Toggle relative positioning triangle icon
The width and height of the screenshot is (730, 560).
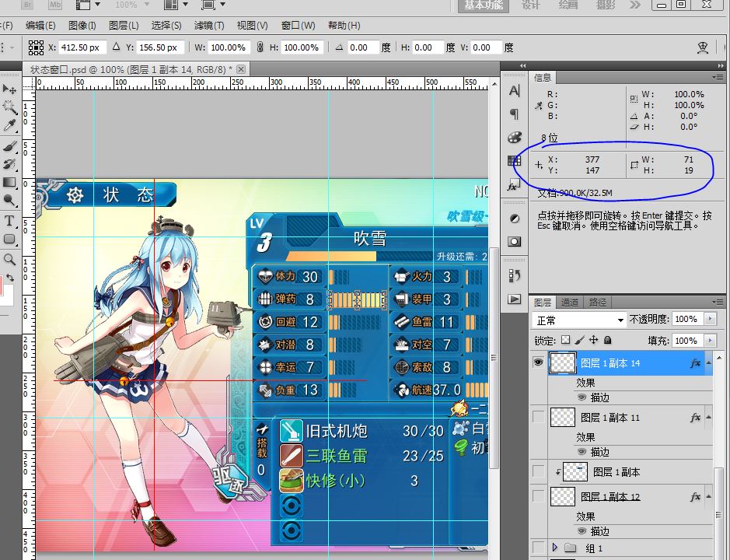[x=117, y=47]
